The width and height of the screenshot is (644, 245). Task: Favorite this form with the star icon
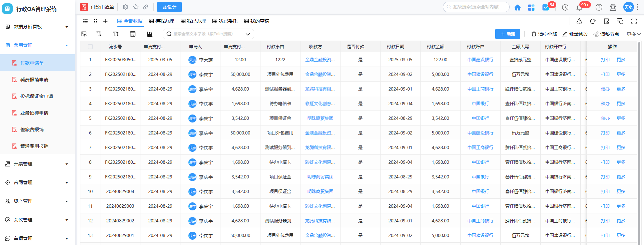click(136, 7)
